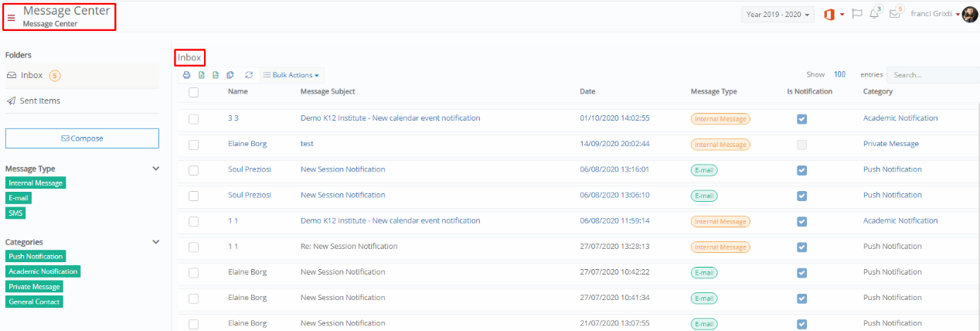Sort by the Is Notification column header
The image size is (980, 331).
pos(809,91)
